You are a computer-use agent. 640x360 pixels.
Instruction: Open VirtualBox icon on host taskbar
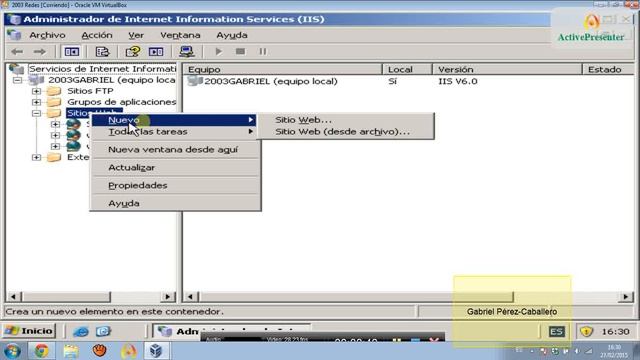click(x=156, y=351)
